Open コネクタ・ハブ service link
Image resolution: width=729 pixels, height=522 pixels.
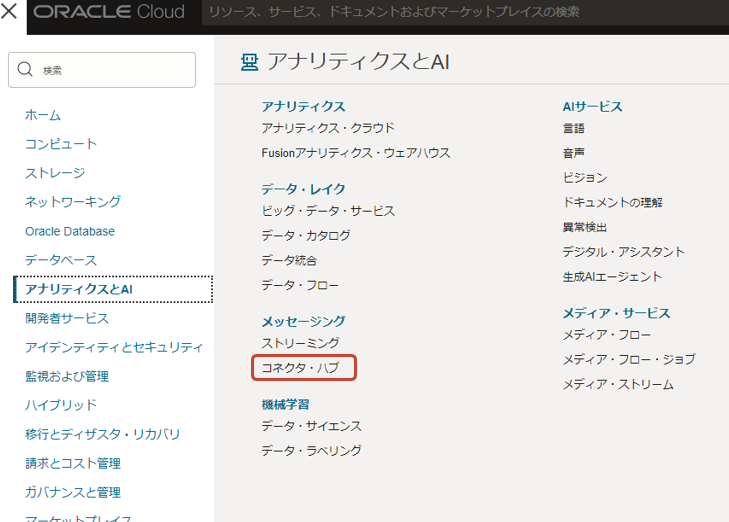point(300,368)
